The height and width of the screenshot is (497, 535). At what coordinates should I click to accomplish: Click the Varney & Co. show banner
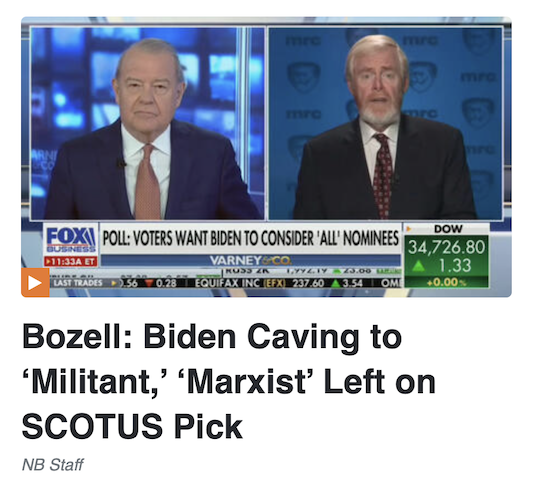click(x=251, y=261)
